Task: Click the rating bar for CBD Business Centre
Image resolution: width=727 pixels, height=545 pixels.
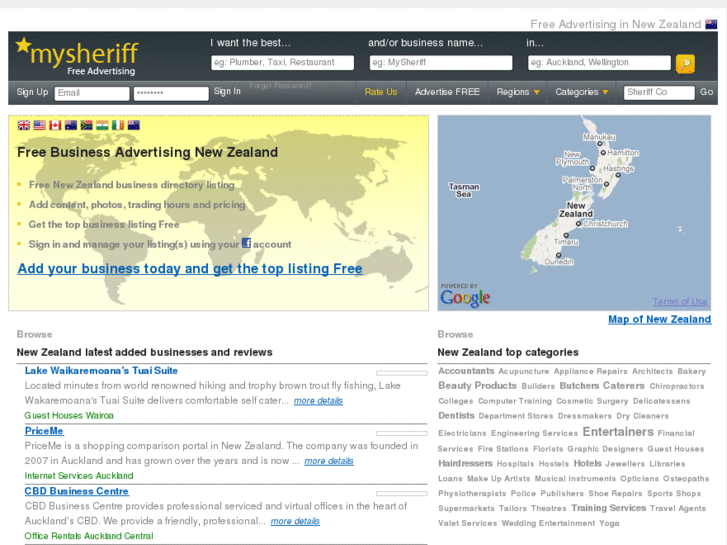Action: coord(402,494)
